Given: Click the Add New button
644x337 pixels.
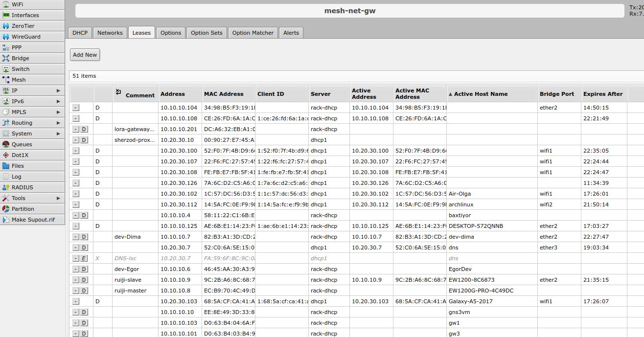Looking at the screenshot, I should coord(85,55).
